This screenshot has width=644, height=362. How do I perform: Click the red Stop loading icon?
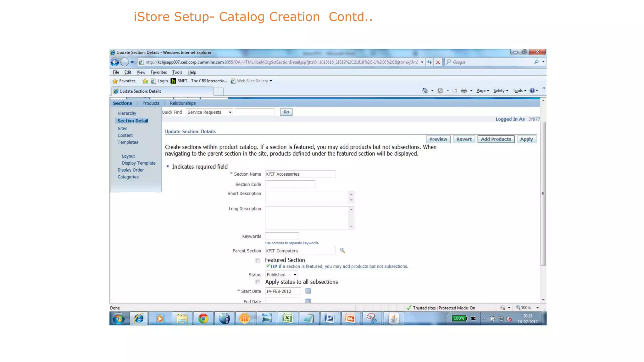tap(438, 62)
